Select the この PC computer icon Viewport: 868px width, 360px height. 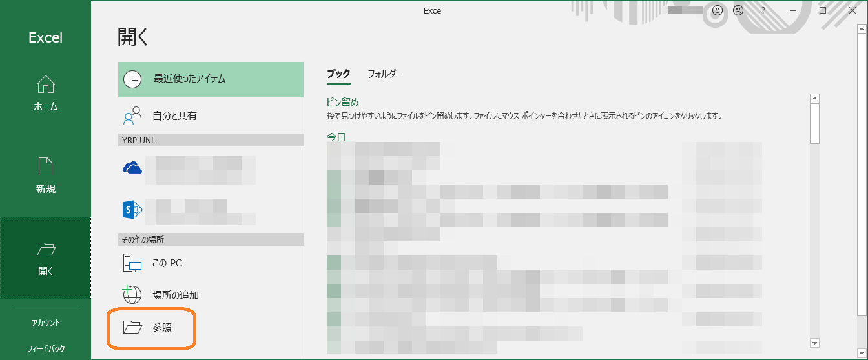coord(132,263)
